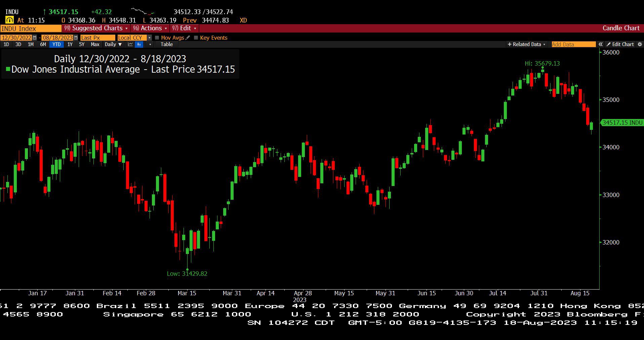This screenshot has width=644, height=340.
Task: Click end date field 08/18/2023
Action: tap(57, 38)
